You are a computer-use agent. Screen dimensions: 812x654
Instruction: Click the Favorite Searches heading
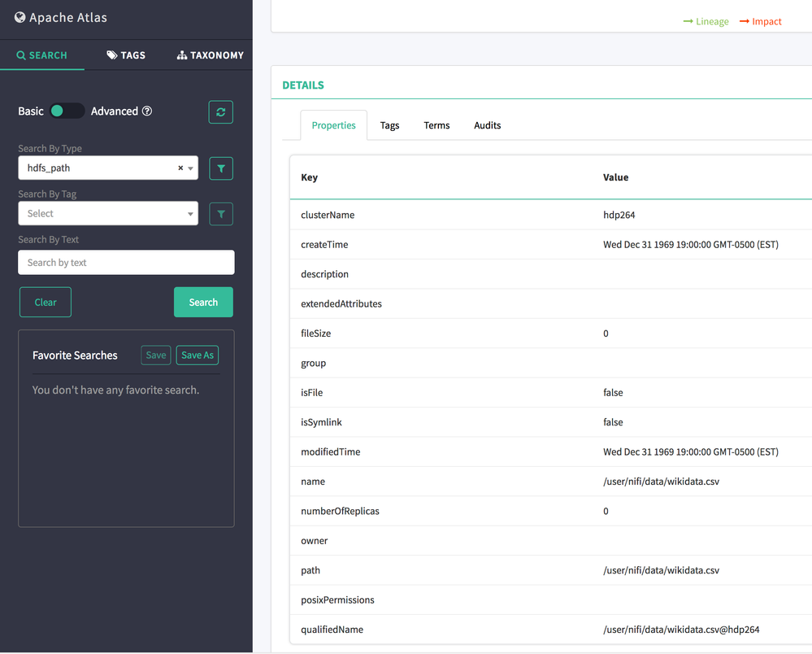[x=75, y=355]
